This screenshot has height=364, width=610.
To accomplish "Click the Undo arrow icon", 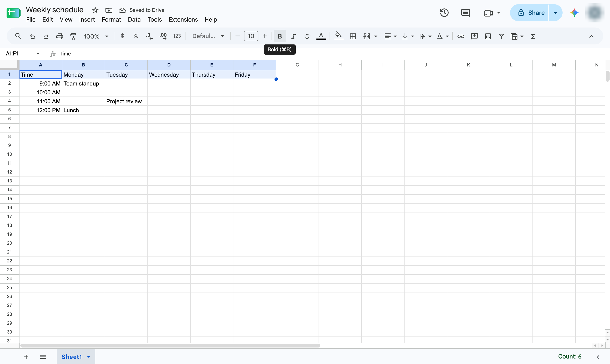I will click(x=32, y=36).
